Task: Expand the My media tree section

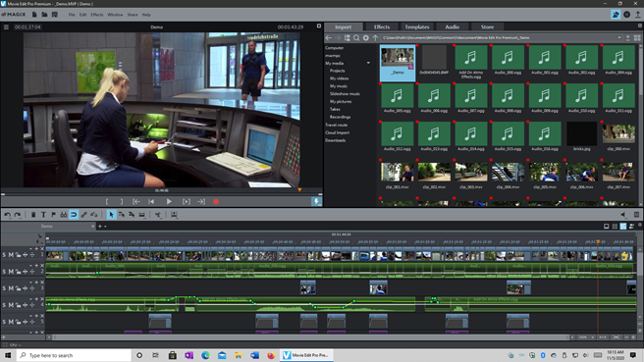Action: [368, 63]
